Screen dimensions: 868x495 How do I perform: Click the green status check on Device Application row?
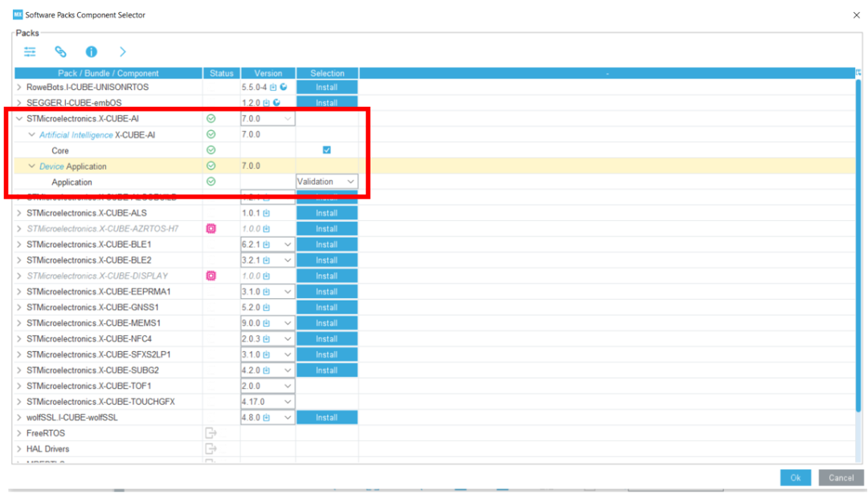point(211,166)
